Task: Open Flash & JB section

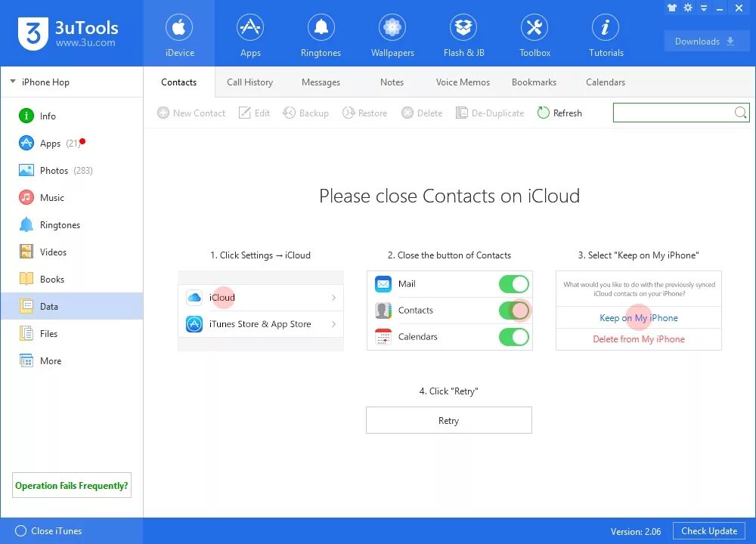Action: pos(463,36)
